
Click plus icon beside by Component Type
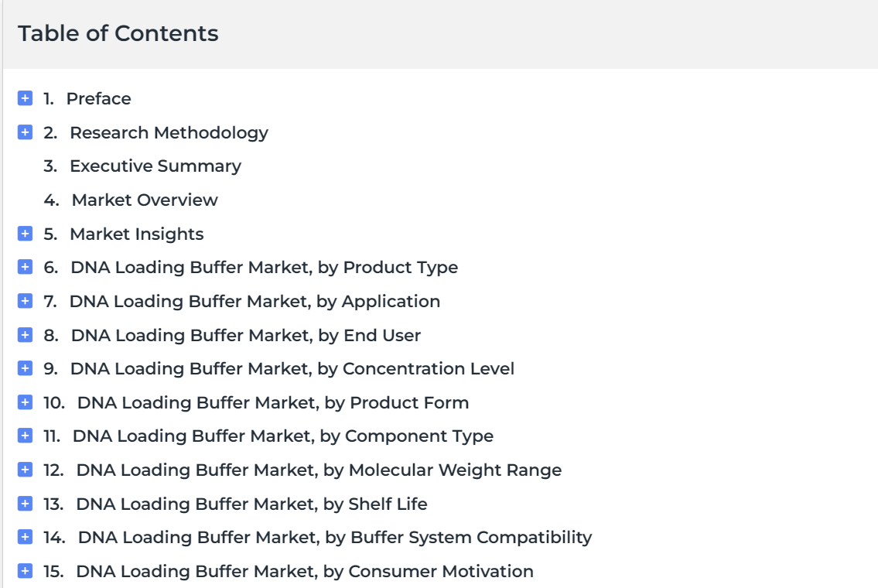click(x=26, y=436)
